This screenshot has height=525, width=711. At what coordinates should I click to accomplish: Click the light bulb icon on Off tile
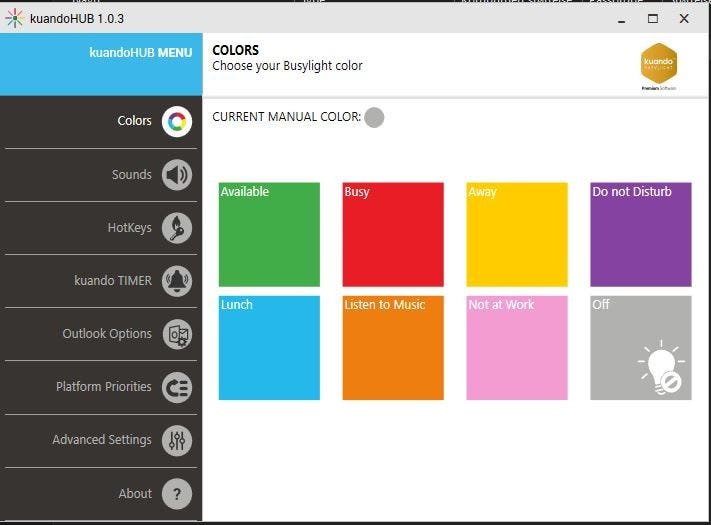tap(661, 367)
